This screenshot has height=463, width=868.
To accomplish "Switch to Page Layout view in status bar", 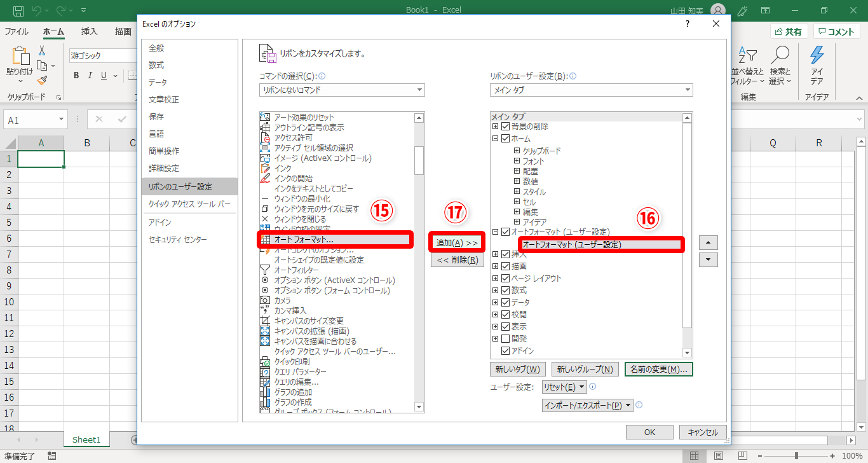I will pyautogui.click(x=717, y=455).
